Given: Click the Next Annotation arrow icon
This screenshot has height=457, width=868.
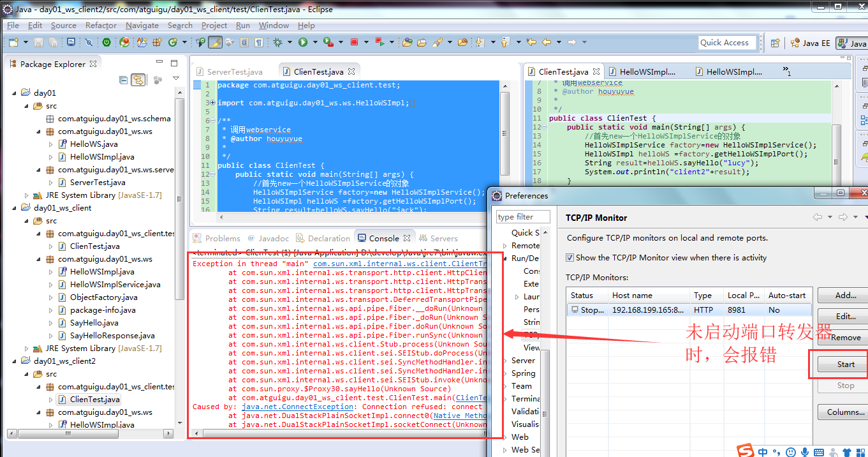Looking at the screenshot, I should pos(480,42).
